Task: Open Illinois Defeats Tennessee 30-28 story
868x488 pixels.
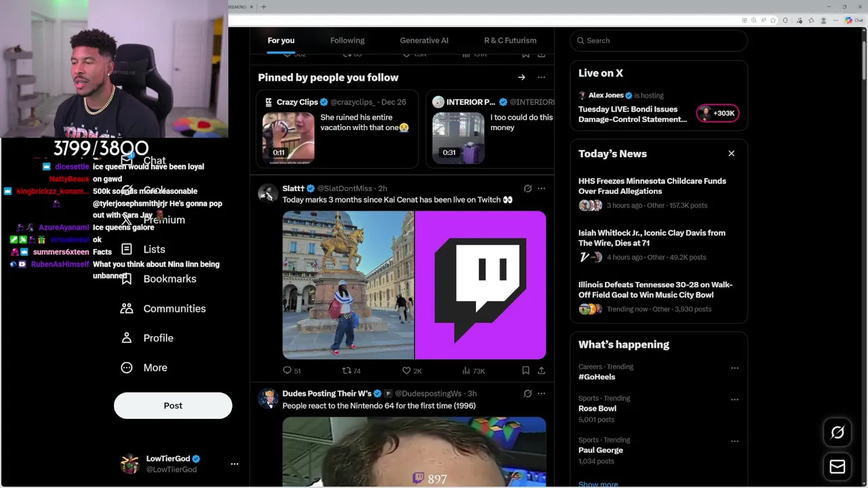Action: coord(655,289)
